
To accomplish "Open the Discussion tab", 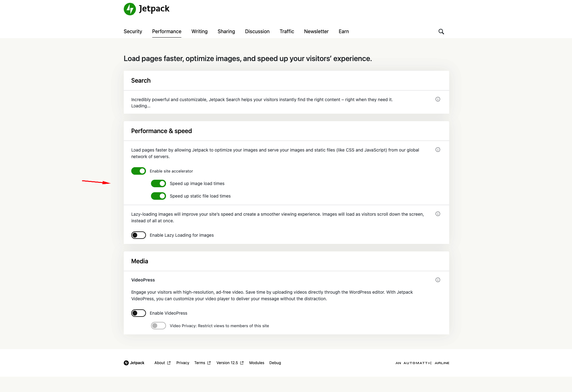I will click(257, 31).
